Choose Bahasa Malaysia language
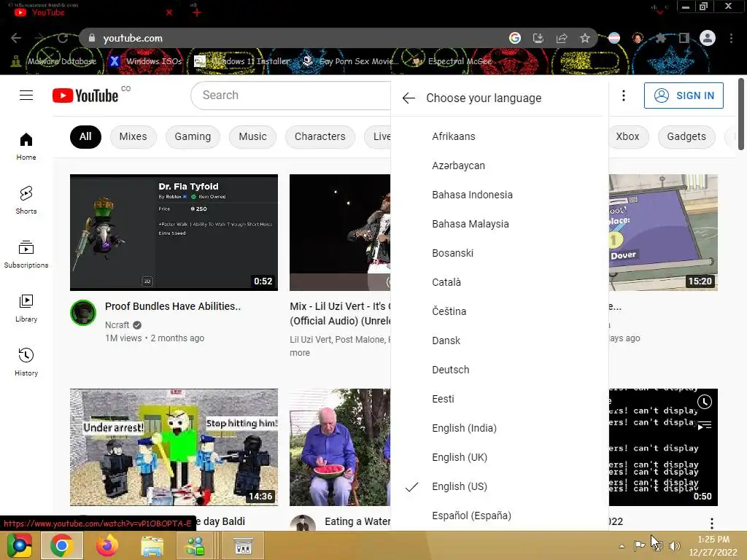The height and width of the screenshot is (560, 747). (x=499, y=224)
